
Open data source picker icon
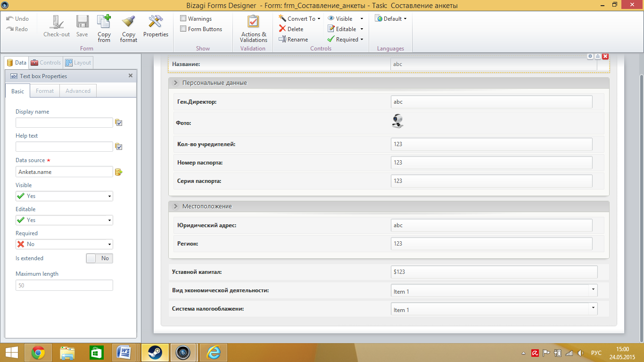(119, 172)
